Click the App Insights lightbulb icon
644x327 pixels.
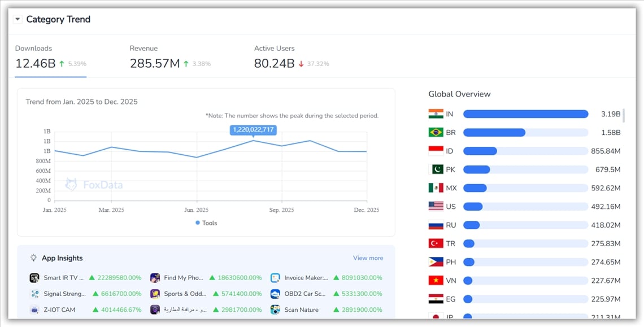point(34,258)
